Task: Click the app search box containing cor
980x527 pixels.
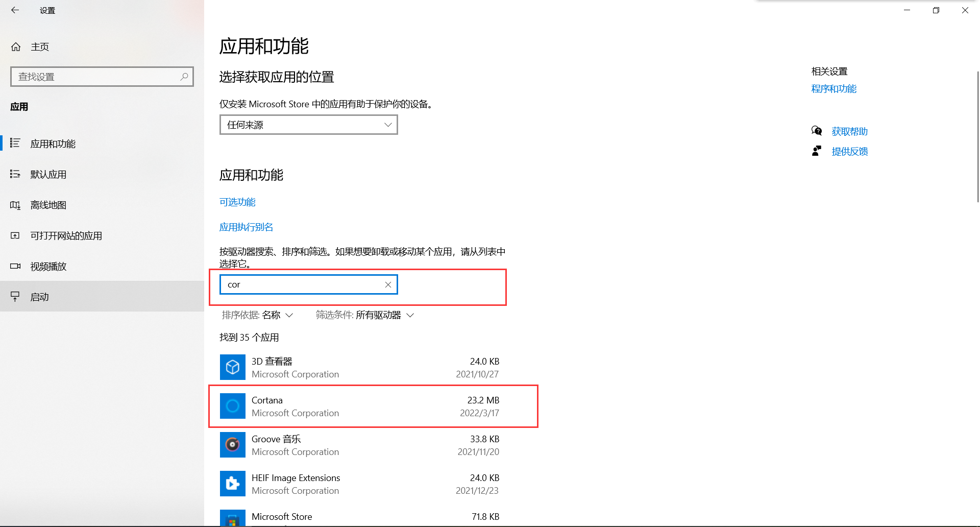Action: (309, 284)
